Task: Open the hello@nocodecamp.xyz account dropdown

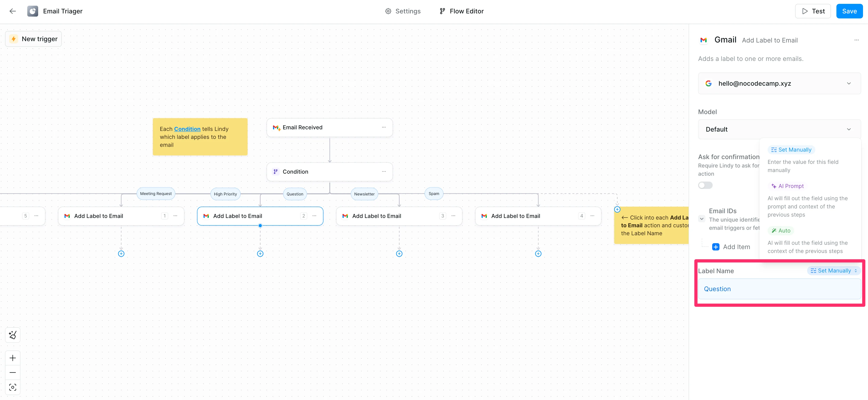Action: [779, 83]
